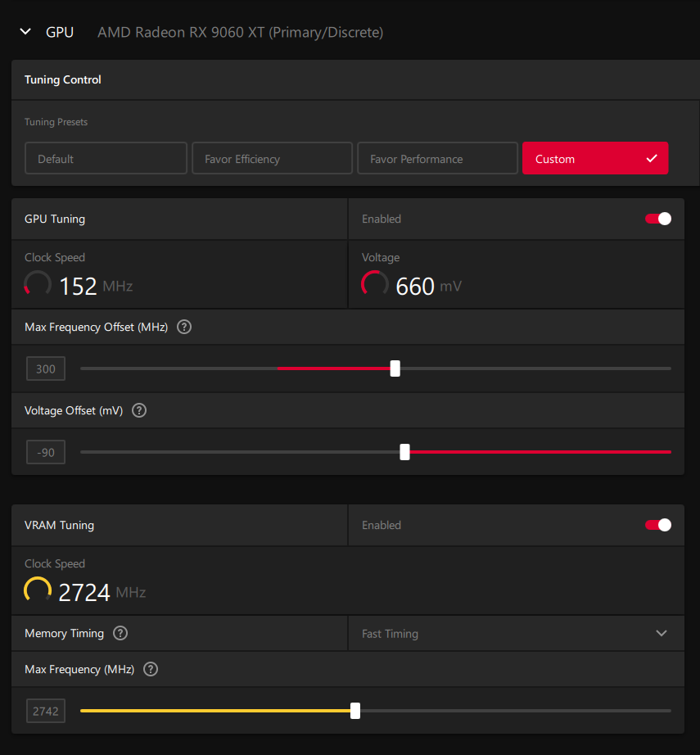Click the VRAM clock speed gauge icon

pyautogui.click(x=38, y=590)
